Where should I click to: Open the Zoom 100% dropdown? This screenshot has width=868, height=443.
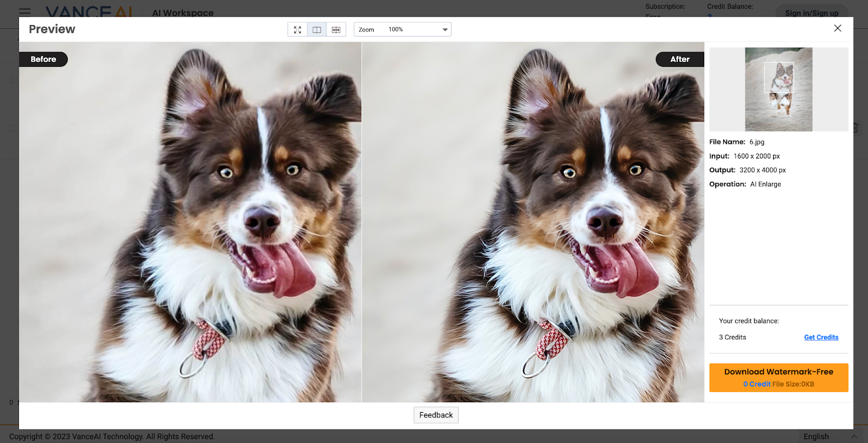point(401,30)
